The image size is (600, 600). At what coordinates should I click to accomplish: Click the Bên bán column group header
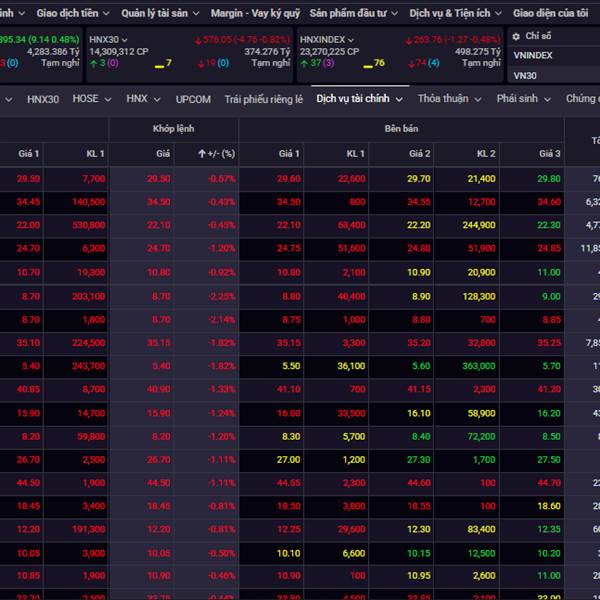tap(401, 129)
